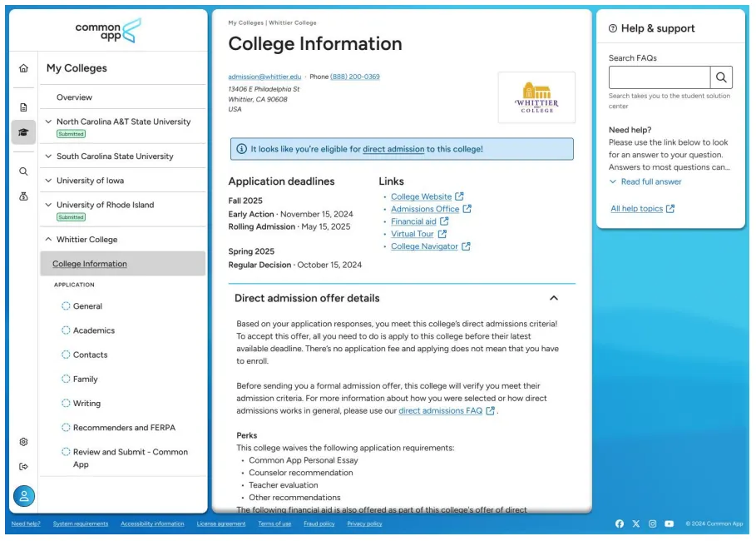Screen dimensions: 756x541
Task: Open the Financial Aid money bag icon
Action: coord(23,196)
